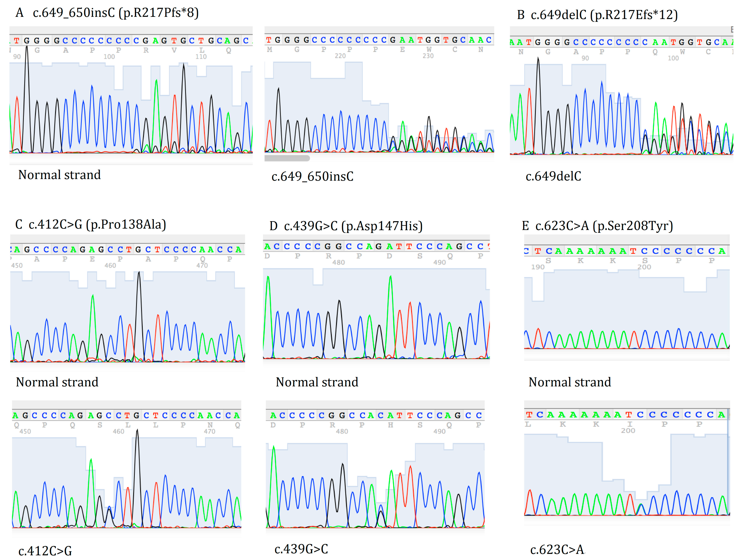Click position number 190 in panel E normal trace
The height and width of the screenshot is (560, 741).
[538, 267]
